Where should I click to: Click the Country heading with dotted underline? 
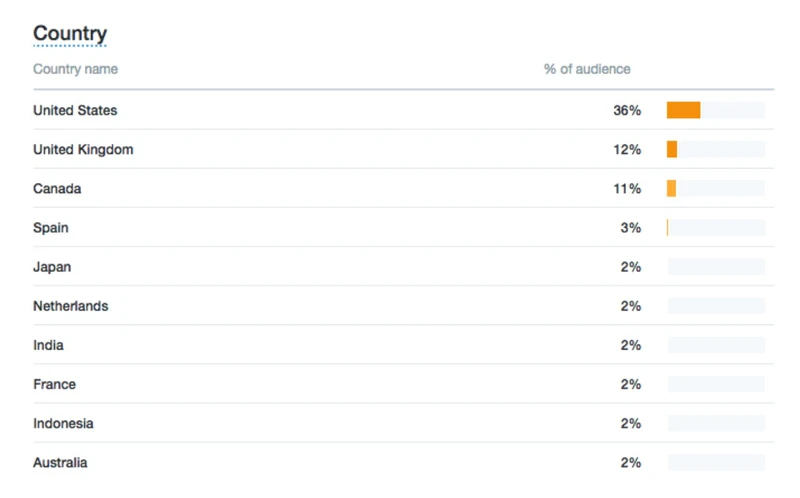pyautogui.click(x=70, y=34)
